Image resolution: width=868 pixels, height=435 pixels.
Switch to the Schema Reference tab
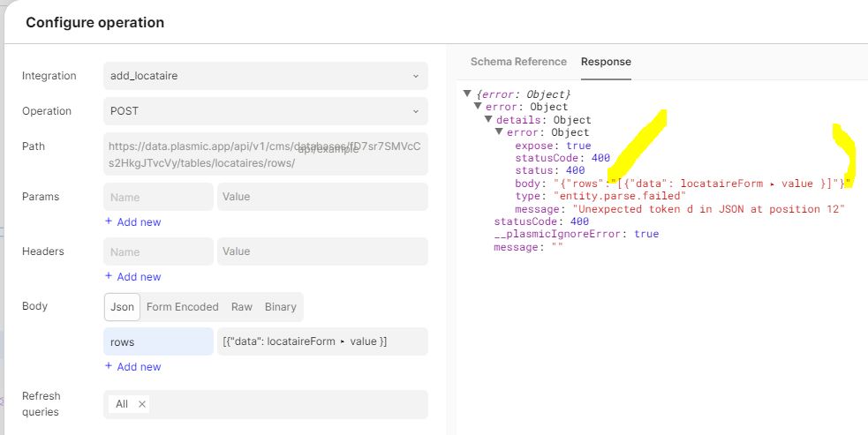coord(518,62)
